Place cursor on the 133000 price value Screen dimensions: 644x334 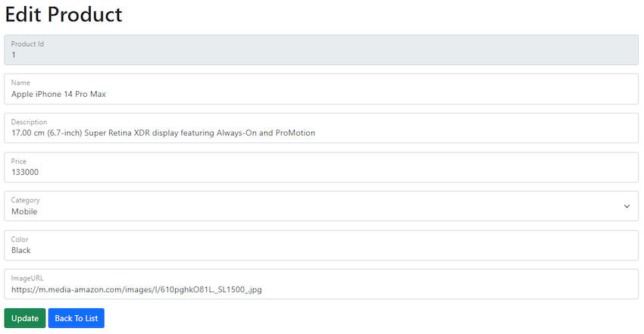pyautogui.click(x=25, y=172)
